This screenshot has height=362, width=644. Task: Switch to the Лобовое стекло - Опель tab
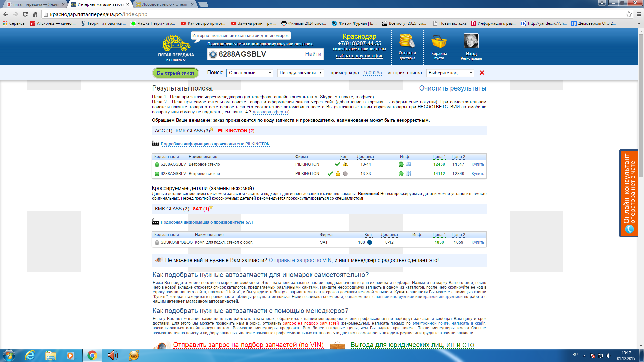coord(165,4)
